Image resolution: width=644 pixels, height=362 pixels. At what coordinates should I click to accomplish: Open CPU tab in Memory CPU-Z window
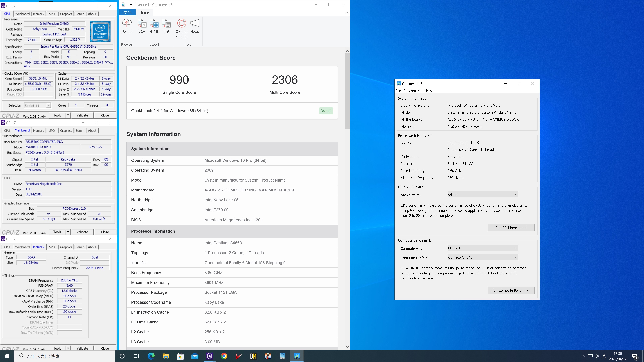click(7, 247)
